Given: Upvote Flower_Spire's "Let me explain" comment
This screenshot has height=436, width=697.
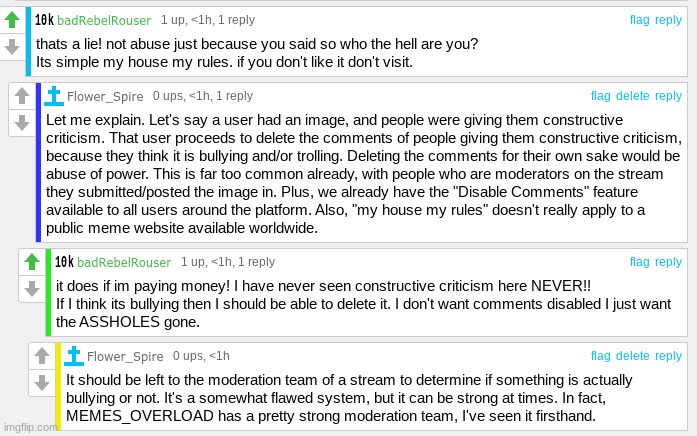Looking at the screenshot, I should tap(22, 96).
